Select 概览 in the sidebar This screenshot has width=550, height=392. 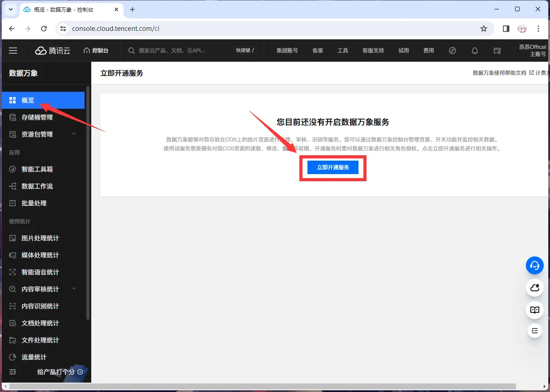[43, 100]
